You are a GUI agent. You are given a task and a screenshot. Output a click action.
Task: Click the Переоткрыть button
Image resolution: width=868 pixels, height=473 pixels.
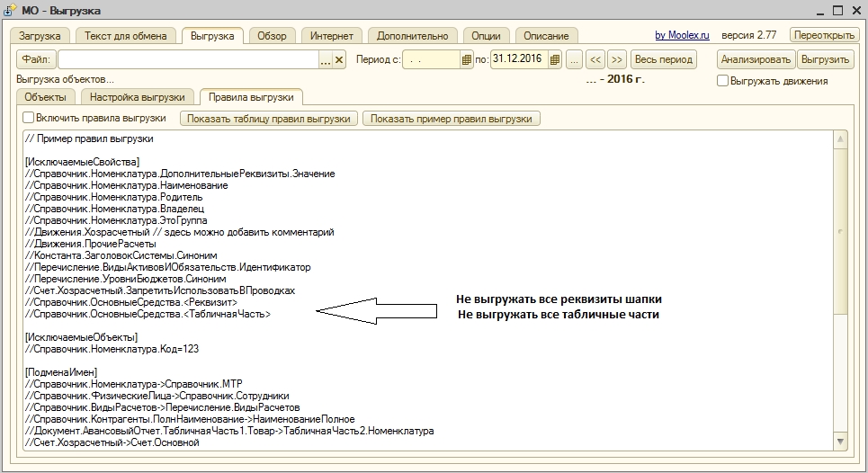(824, 35)
